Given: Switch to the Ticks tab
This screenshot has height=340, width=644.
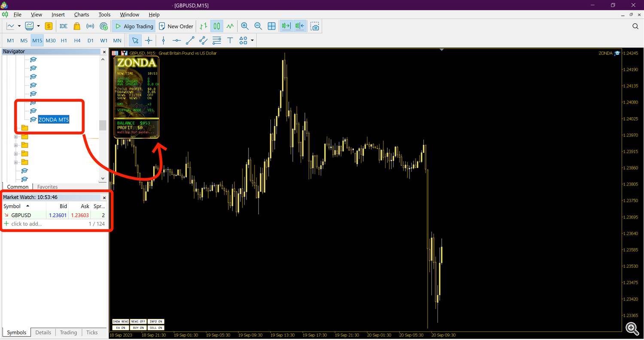Looking at the screenshot, I should tap(92, 332).
